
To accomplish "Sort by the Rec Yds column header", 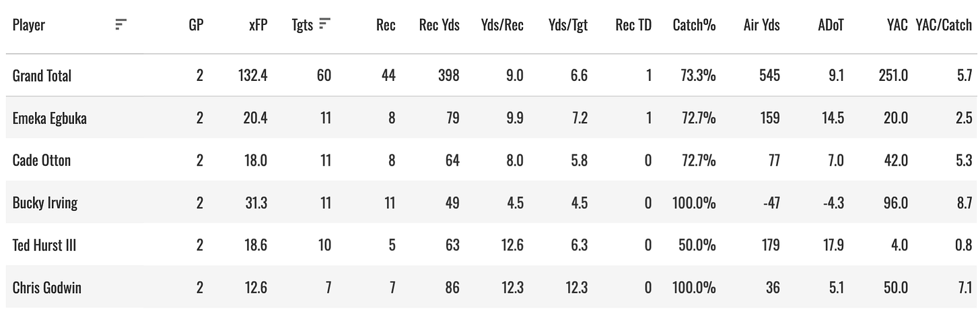I will [439, 25].
